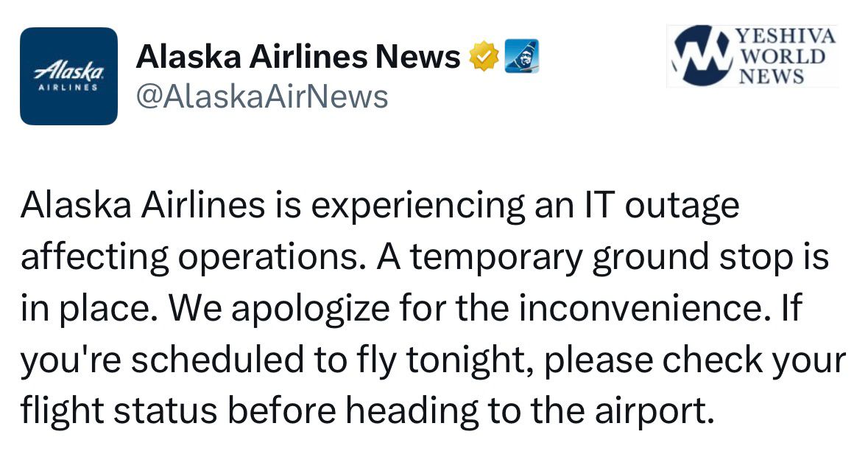Image resolution: width=868 pixels, height=454 pixels.
Task: Click the gold verified checkmark badge
Action: pos(484,57)
